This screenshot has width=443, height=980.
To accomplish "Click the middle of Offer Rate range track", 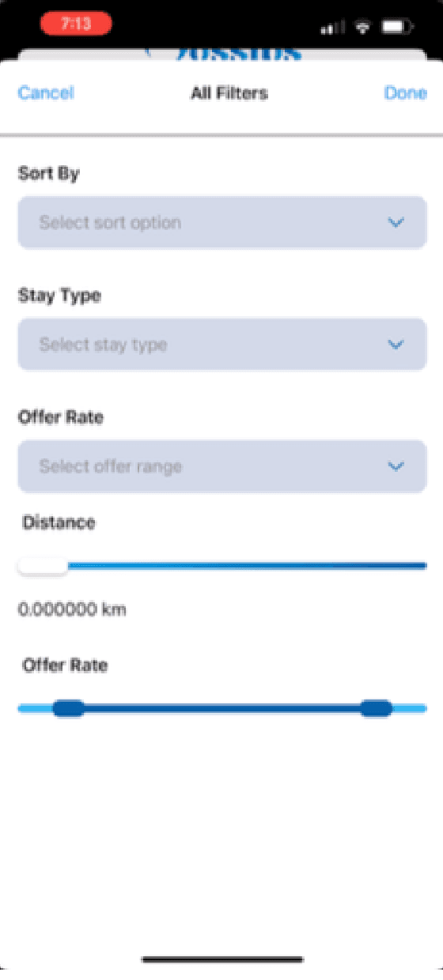I will pyautogui.click(x=222, y=709).
